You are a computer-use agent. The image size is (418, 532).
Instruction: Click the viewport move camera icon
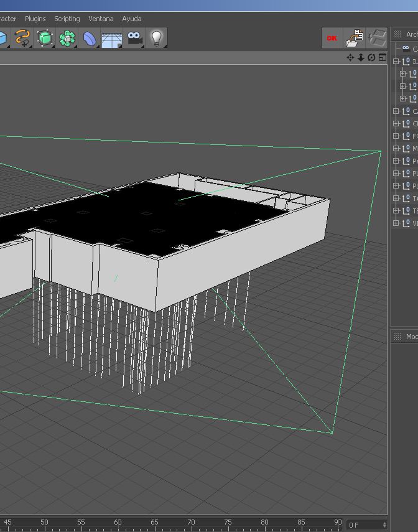[350, 58]
